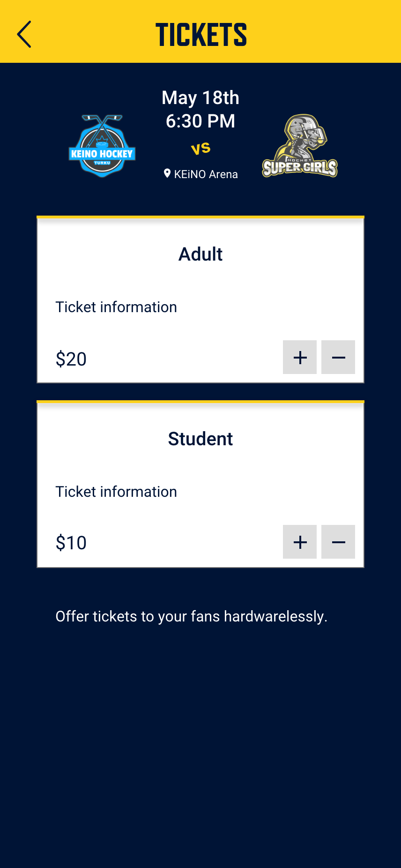The image size is (401, 868).
Task: Add a Student ticket with plus
Action: pos(300,542)
